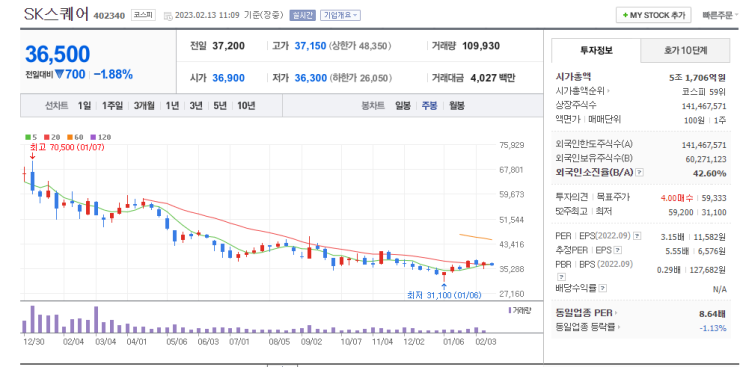The height and width of the screenshot is (367, 743).
Task: Open the 기업개요 dropdown
Action: (340, 15)
